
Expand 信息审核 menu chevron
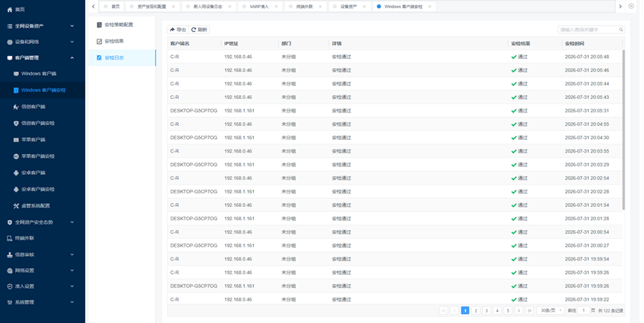point(72,255)
